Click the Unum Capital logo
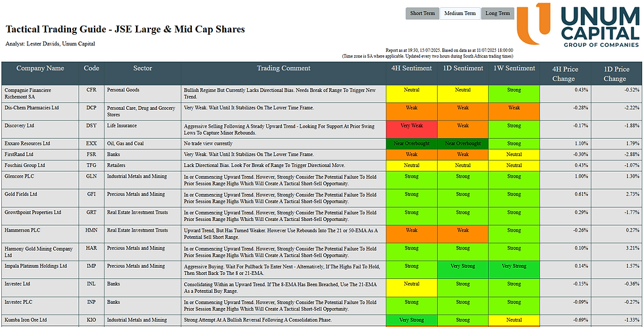The image size is (644, 327). 578,25
